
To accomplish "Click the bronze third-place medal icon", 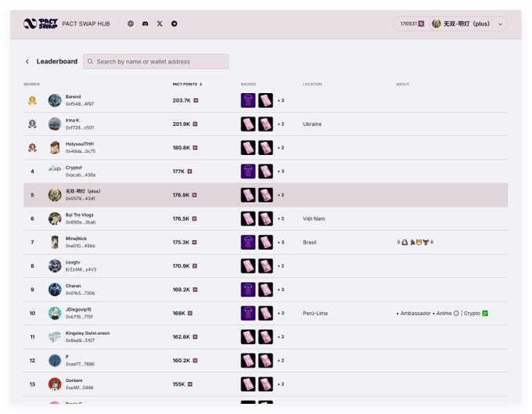I will click(32, 148).
